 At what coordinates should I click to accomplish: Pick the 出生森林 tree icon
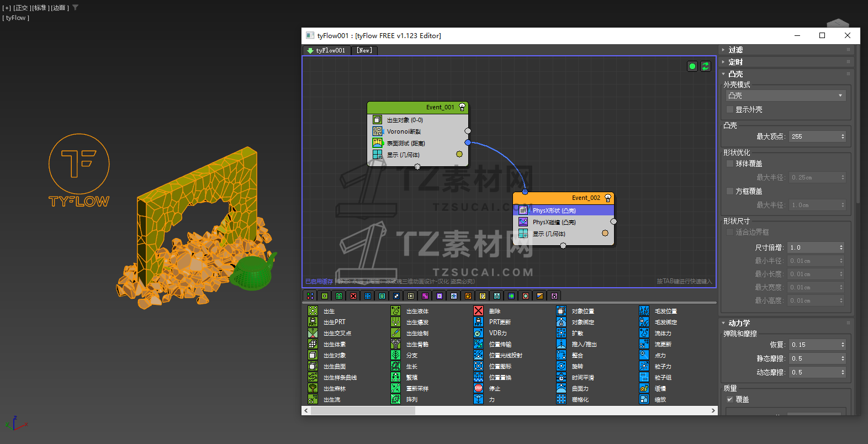tap(313, 388)
